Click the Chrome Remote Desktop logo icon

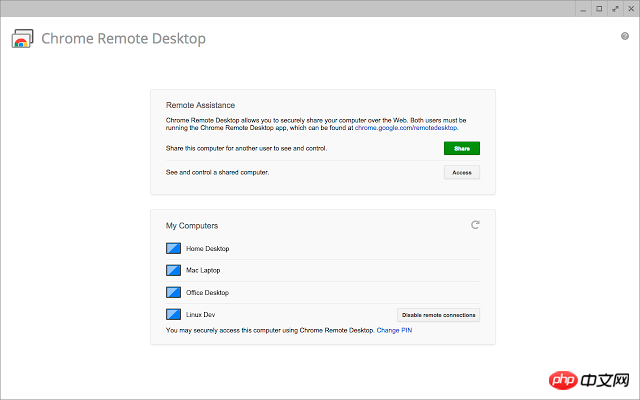[22, 39]
